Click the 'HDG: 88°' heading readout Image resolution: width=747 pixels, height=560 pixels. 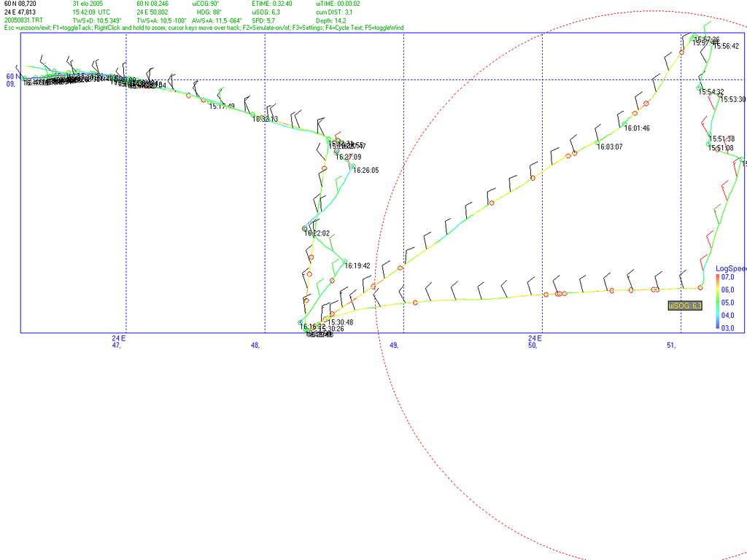pos(209,12)
